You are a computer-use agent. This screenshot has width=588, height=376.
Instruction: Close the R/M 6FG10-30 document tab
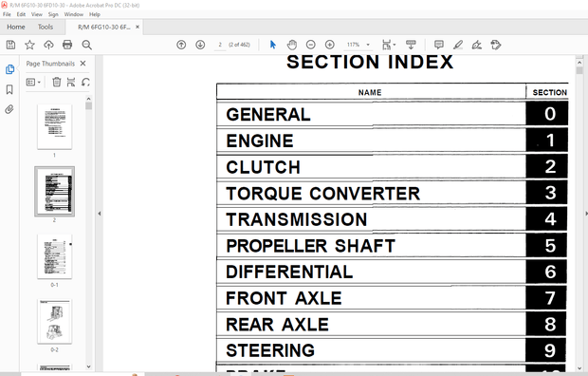(138, 27)
